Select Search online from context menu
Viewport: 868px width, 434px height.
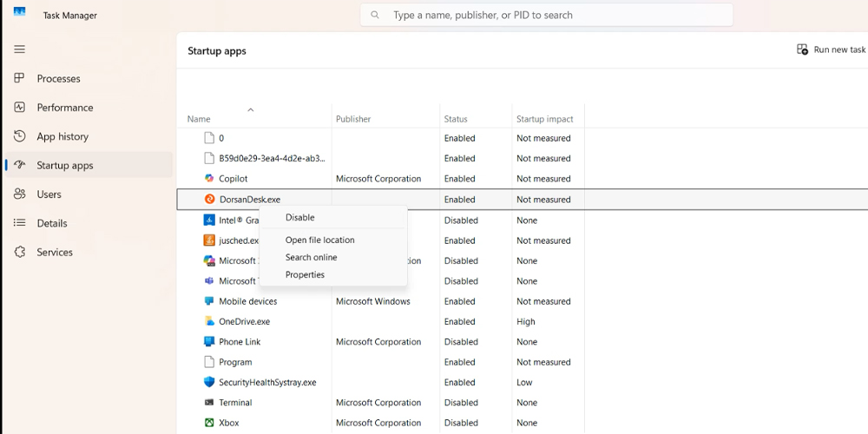pyautogui.click(x=311, y=258)
